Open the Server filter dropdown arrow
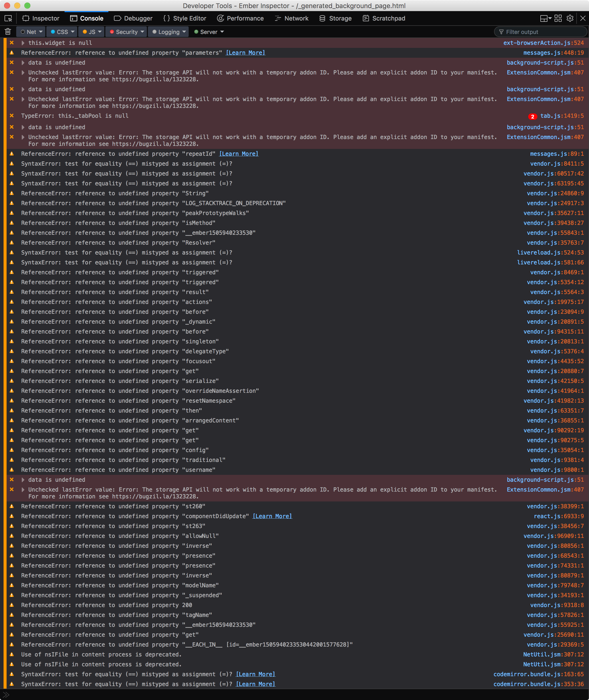 pyautogui.click(x=222, y=32)
